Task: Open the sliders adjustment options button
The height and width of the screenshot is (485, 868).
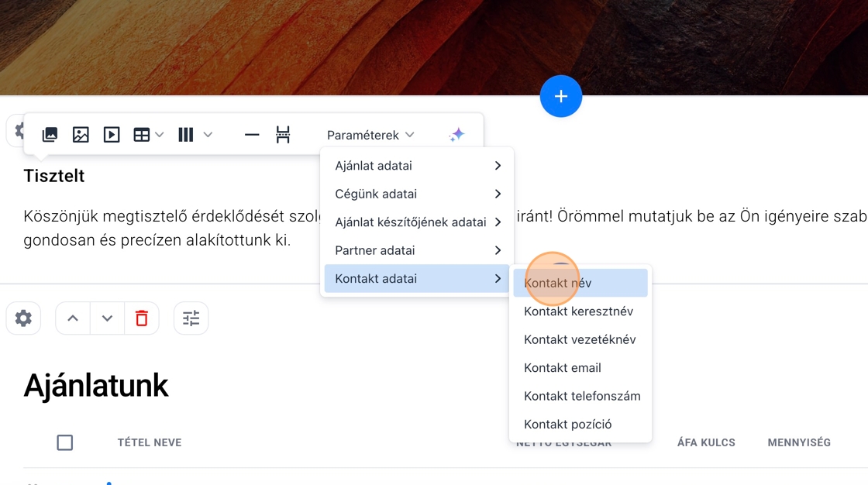Action: [191, 318]
